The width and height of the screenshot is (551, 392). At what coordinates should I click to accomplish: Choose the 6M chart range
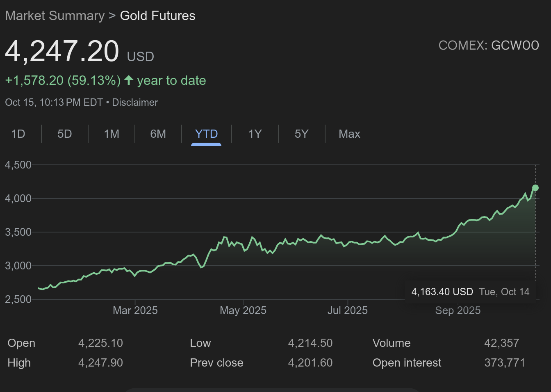pyautogui.click(x=158, y=134)
